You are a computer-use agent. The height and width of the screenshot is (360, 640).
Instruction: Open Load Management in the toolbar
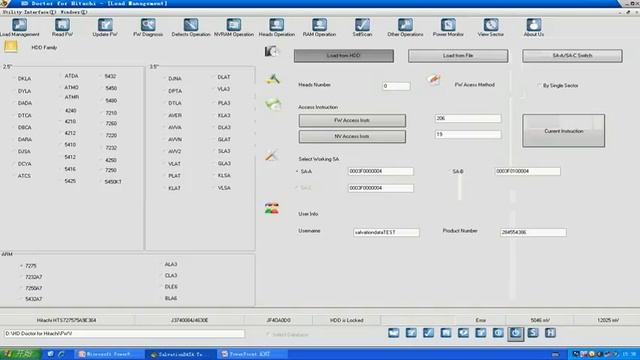(19, 28)
